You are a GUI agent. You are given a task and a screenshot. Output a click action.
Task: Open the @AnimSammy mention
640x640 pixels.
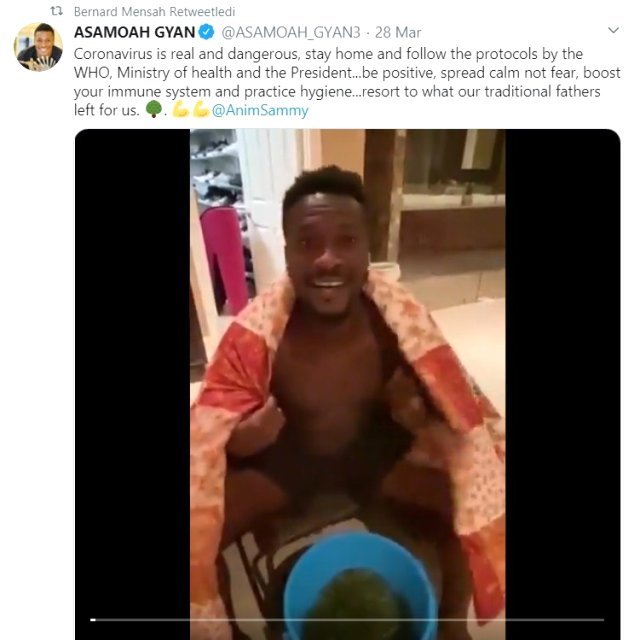click(260, 110)
